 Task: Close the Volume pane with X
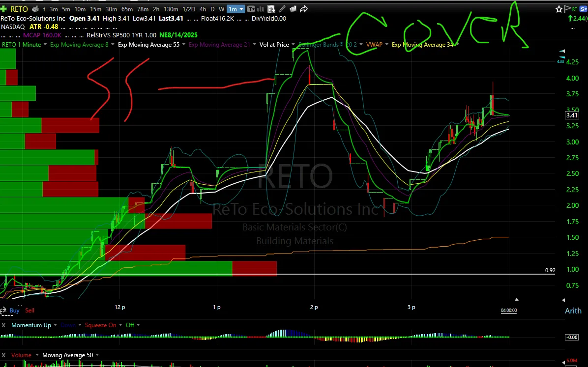pyautogui.click(x=4, y=355)
